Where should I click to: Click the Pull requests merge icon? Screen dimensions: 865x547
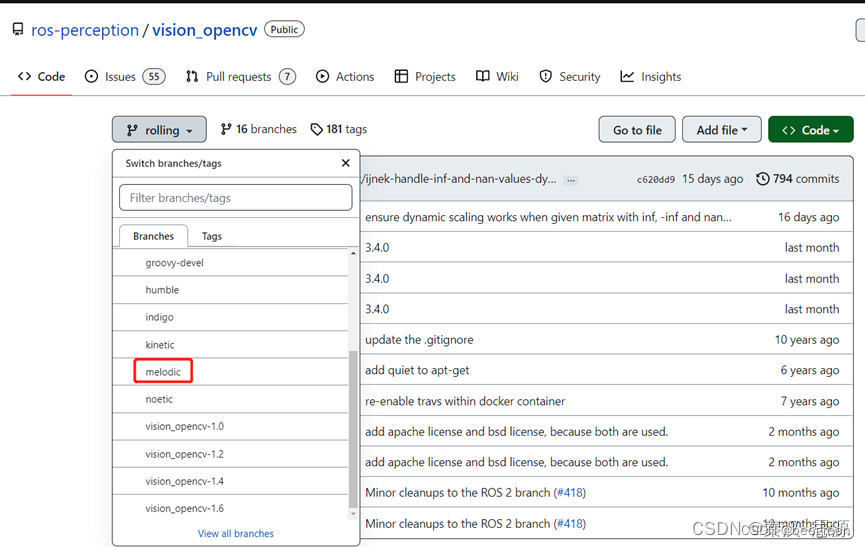192,76
